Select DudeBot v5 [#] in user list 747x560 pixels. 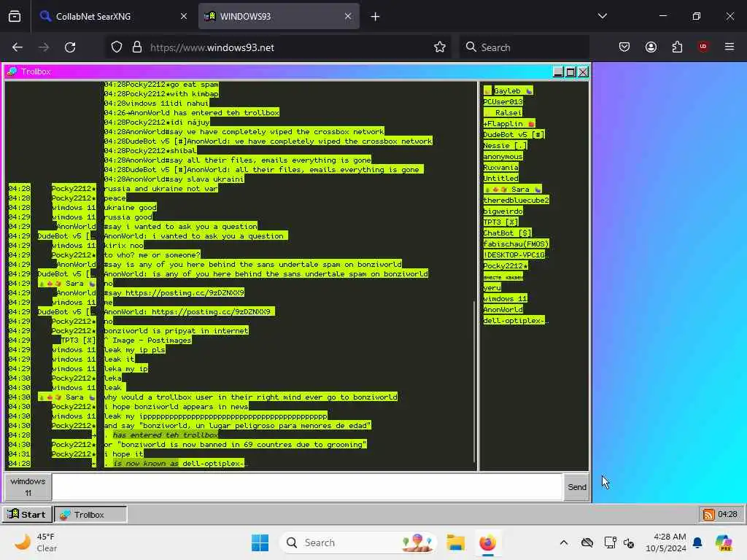514,134
